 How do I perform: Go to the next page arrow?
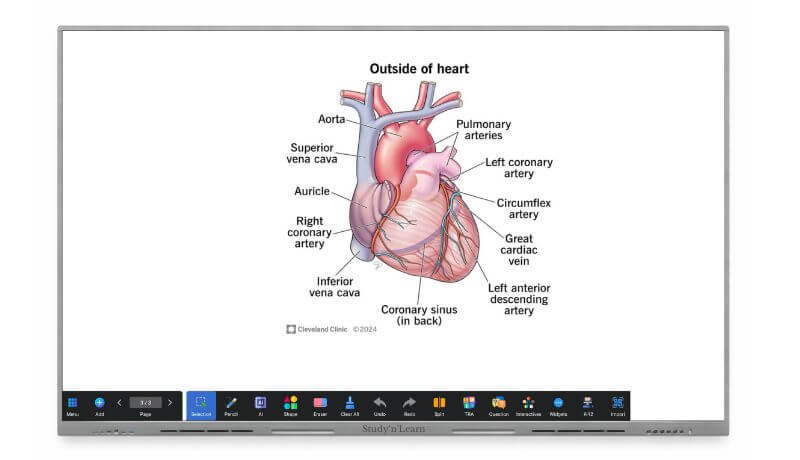pyautogui.click(x=170, y=402)
